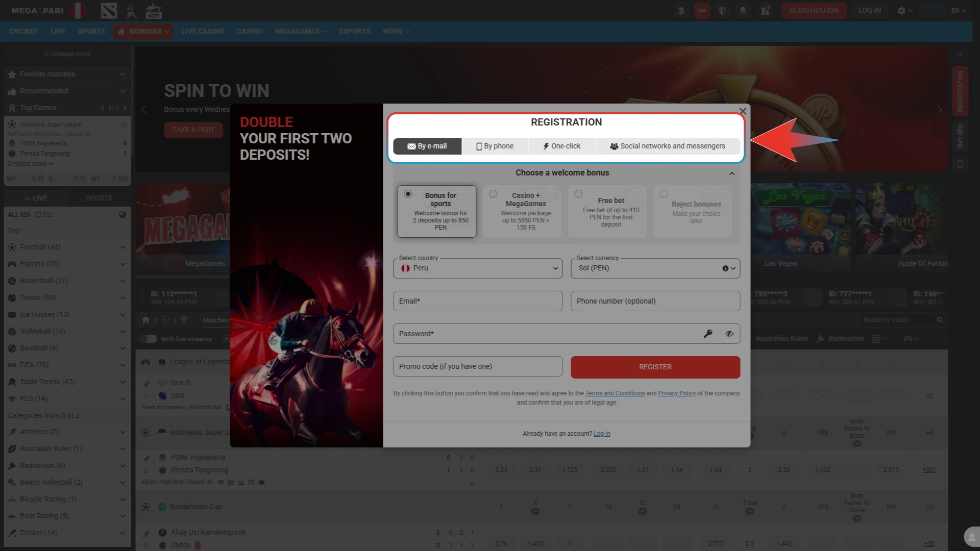Select Social networks and messengers tab
The width and height of the screenshot is (980, 551).
[668, 146]
